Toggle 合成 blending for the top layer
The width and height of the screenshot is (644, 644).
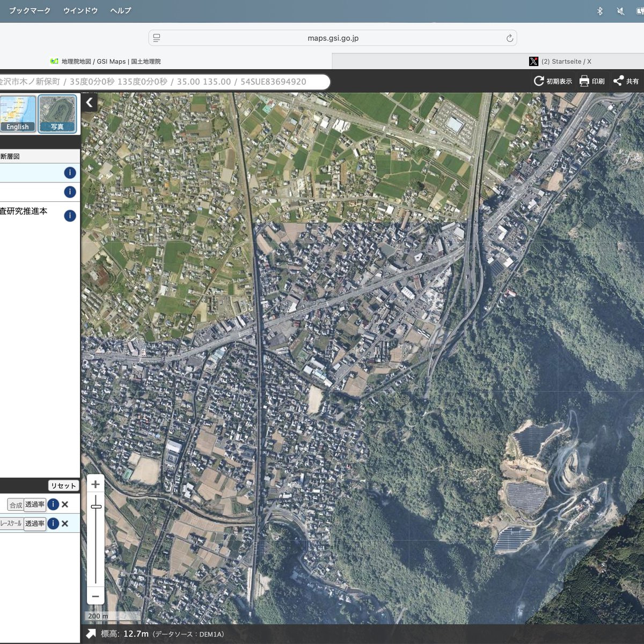16,504
